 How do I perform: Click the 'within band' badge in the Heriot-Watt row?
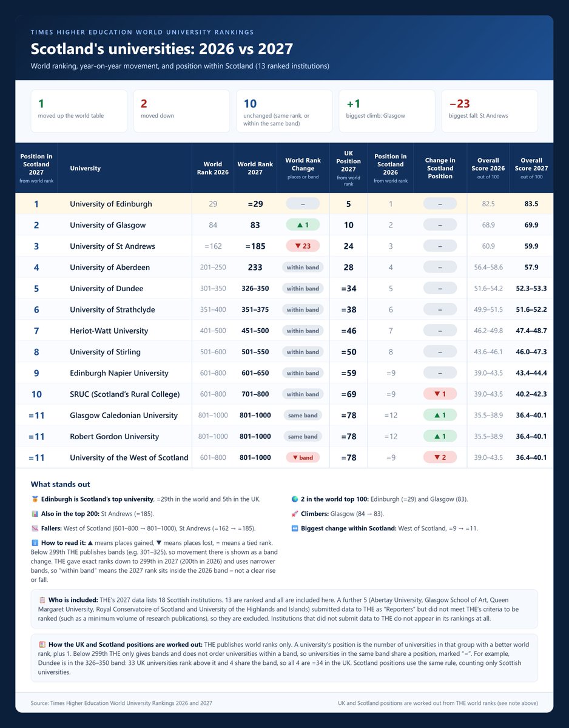[x=303, y=331]
